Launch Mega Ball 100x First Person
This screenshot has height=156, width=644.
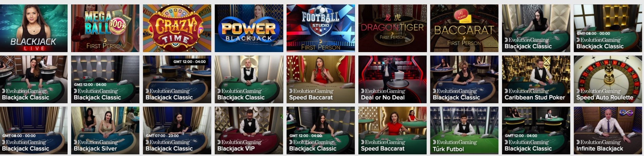(x=105, y=28)
